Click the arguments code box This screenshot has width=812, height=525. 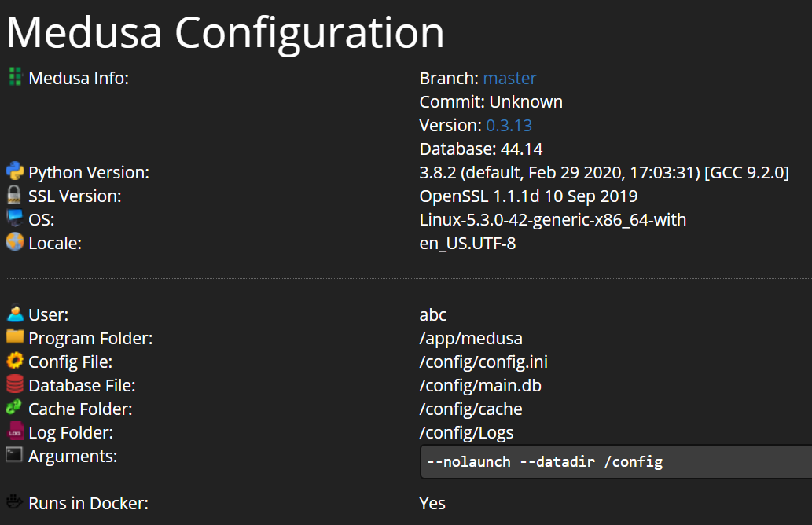coord(615,462)
